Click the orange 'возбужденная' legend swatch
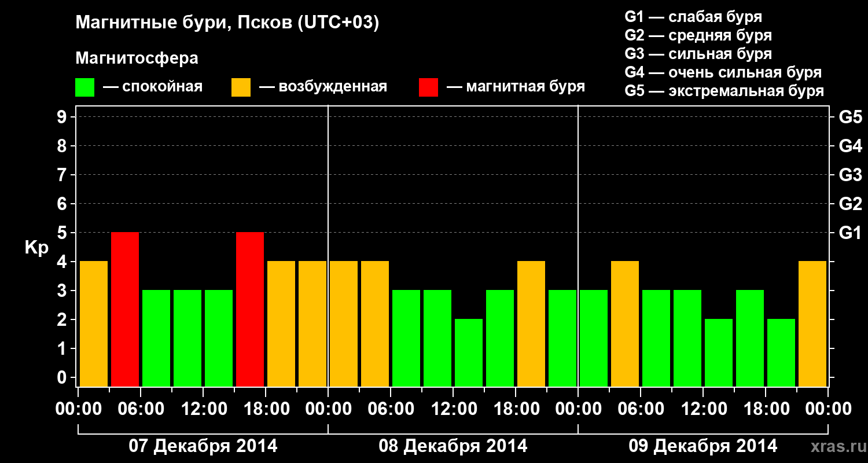The width and height of the screenshot is (868, 463). coord(241,87)
